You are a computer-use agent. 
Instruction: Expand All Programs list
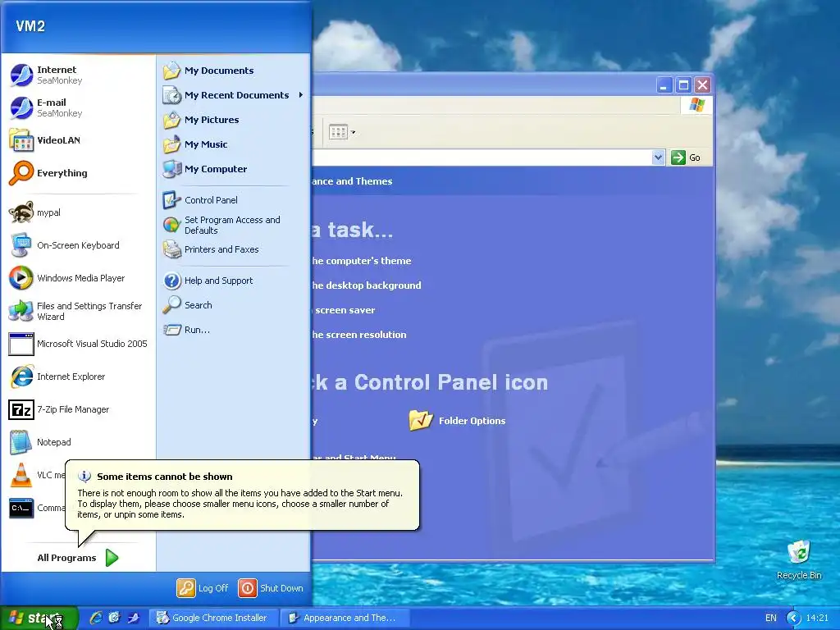coord(78,558)
